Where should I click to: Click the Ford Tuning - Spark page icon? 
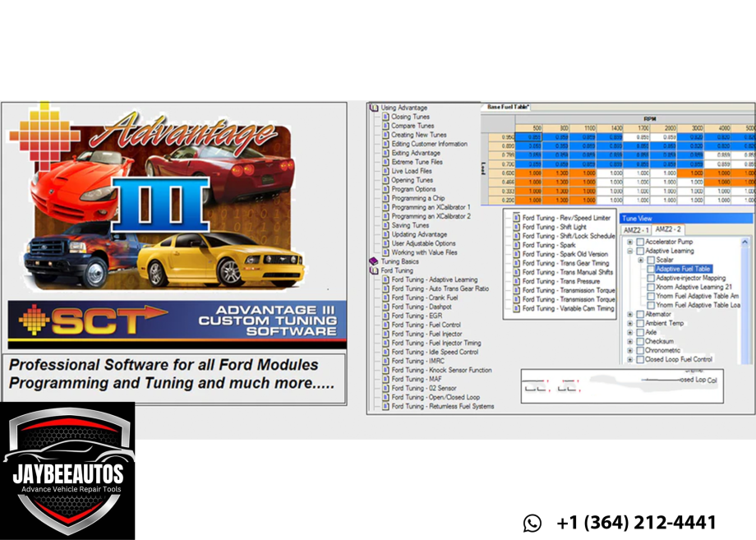tap(516, 245)
